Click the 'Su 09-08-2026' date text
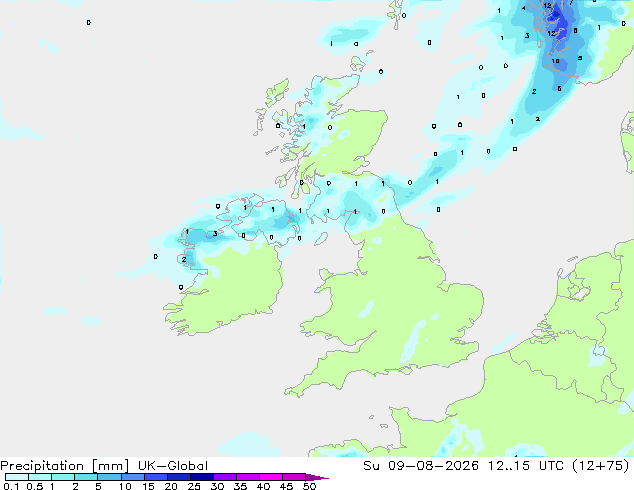 421,466
